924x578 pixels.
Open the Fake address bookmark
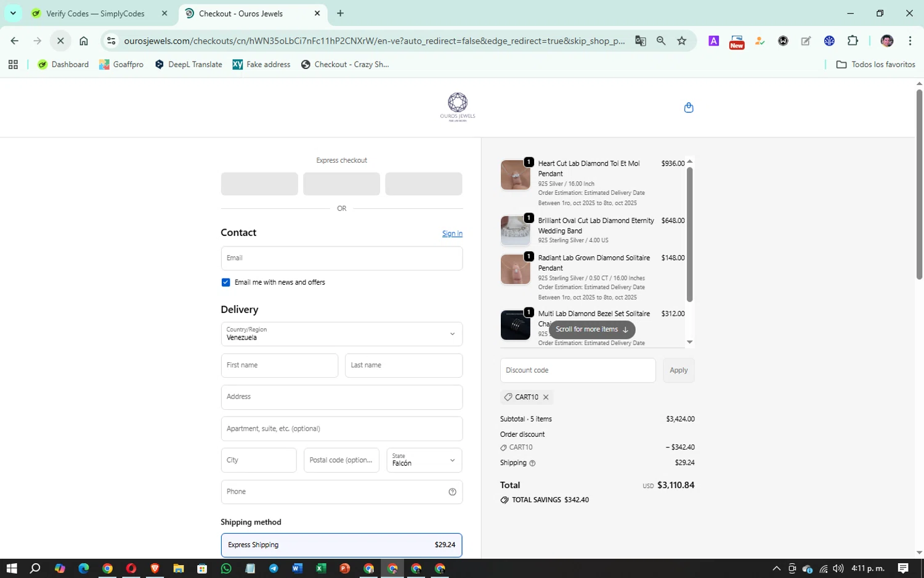[261, 64]
